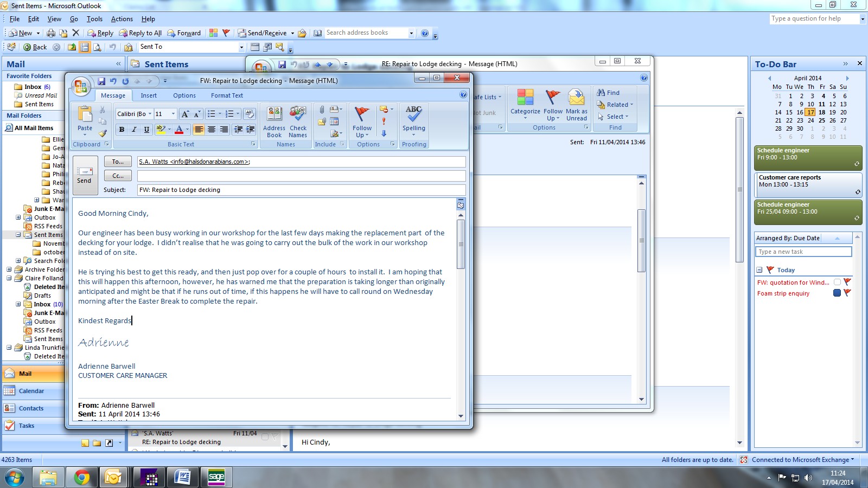The image size is (868, 488).
Task: Click the Attach File paperclip icon
Action: coord(322,110)
